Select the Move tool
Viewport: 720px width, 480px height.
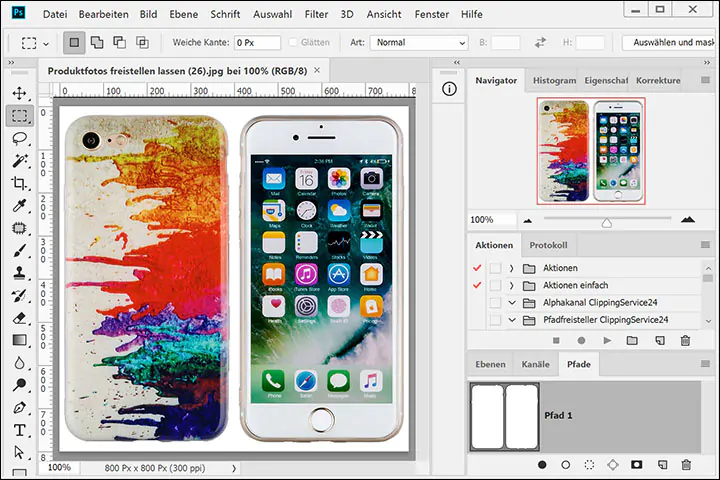pyautogui.click(x=19, y=93)
